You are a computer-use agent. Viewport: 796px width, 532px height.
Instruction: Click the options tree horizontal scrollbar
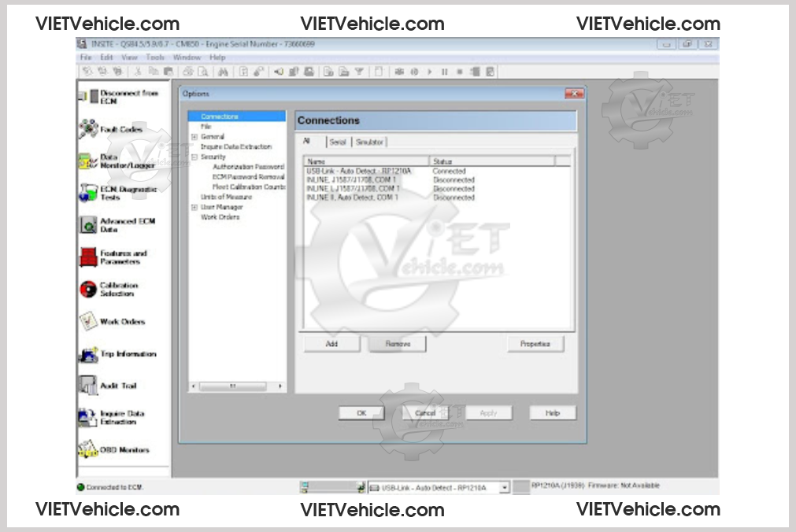(x=236, y=386)
